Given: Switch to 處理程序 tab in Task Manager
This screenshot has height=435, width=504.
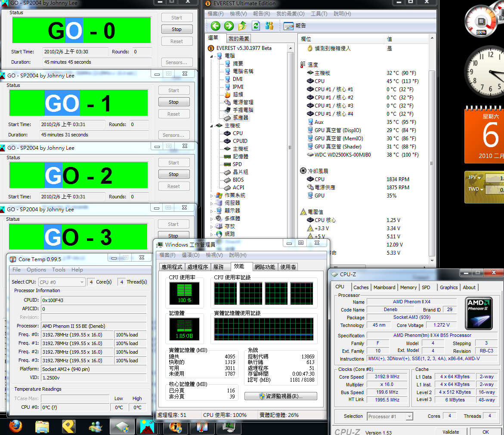Looking at the screenshot, I should 198,267.
